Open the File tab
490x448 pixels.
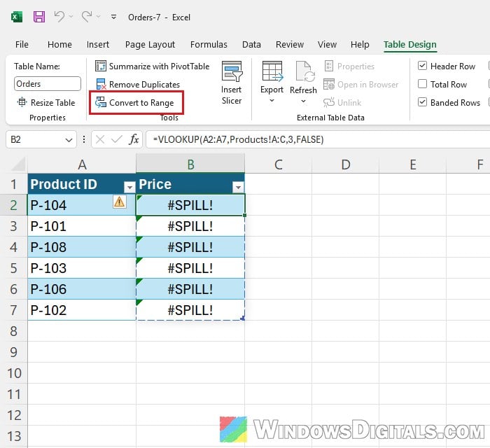coord(22,45)
